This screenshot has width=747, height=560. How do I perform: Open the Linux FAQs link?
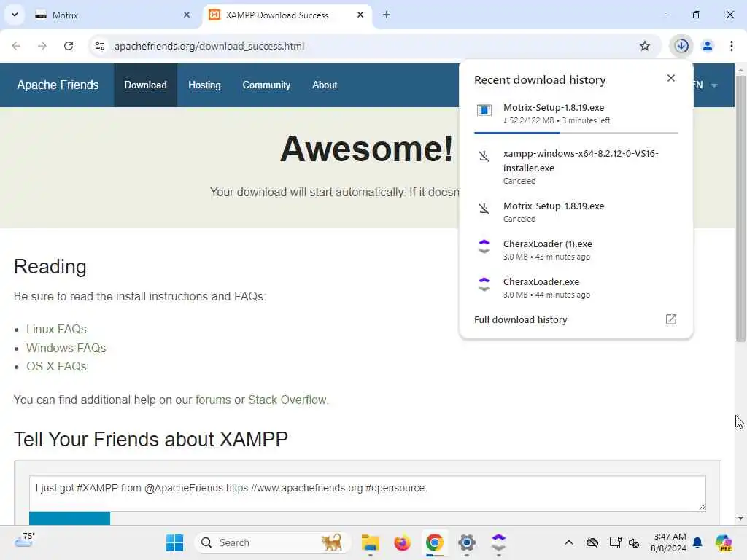(56, 329)
